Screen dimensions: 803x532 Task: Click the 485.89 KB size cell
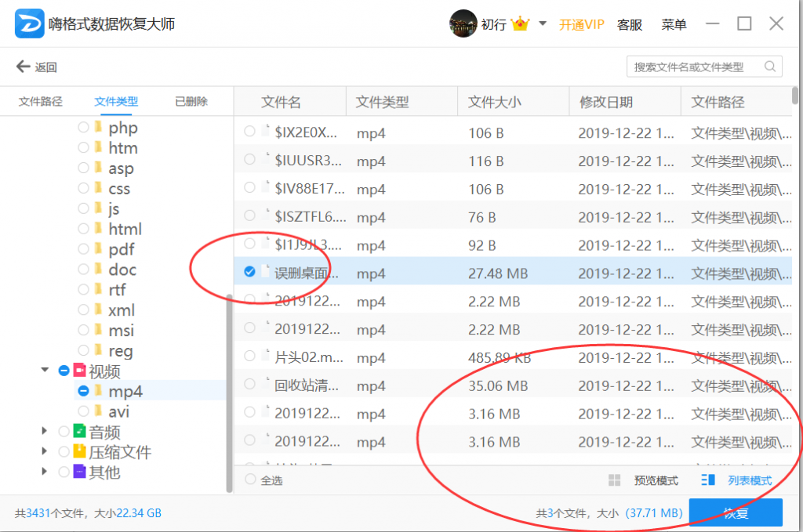coord(500,357)
